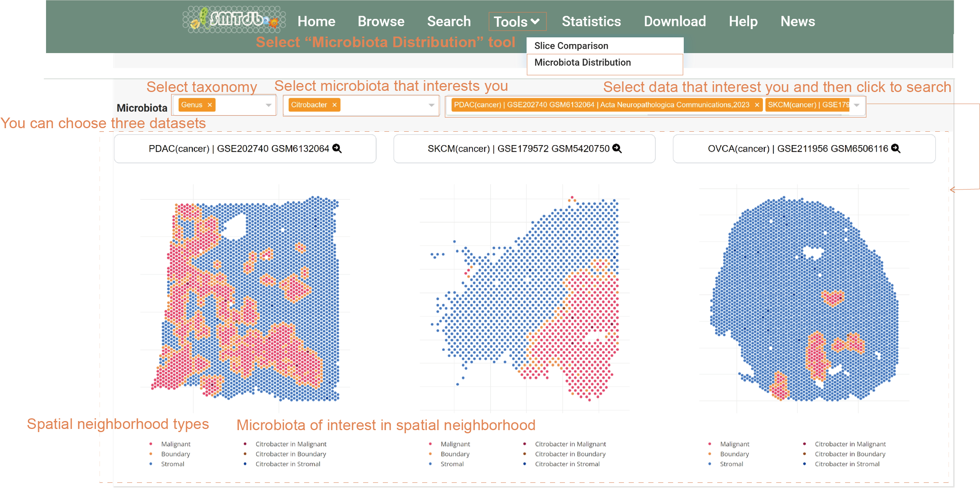Screen dimensions: 980x495
Task: Expand the taxonomy dropdown arrow
Action: 268,105
